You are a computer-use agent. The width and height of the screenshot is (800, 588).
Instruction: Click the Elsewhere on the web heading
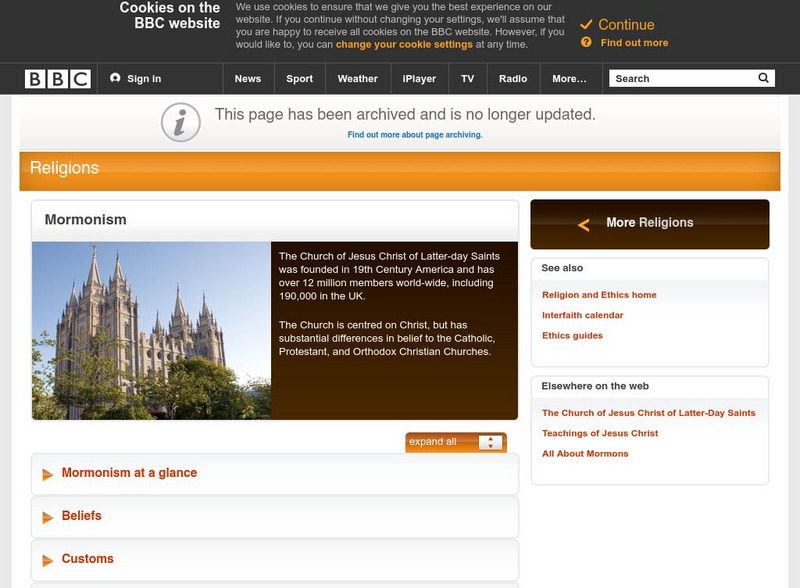click(x=595, y=386)
